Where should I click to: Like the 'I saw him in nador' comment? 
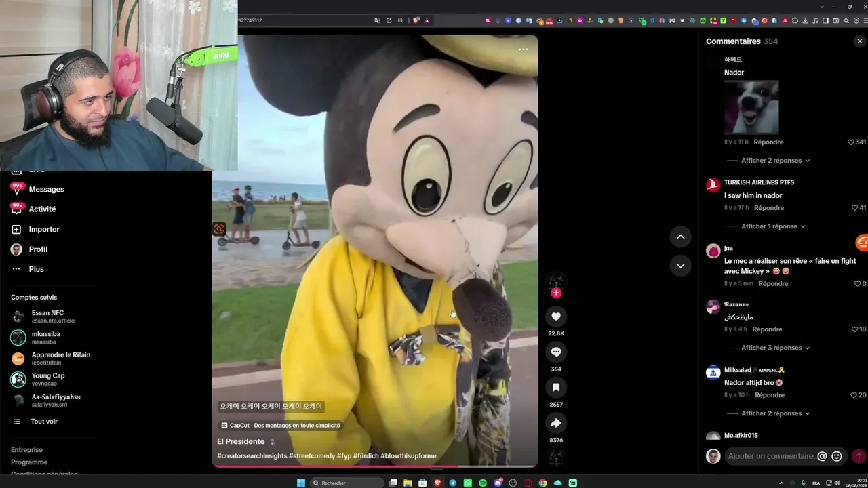[x=855, y=208]
